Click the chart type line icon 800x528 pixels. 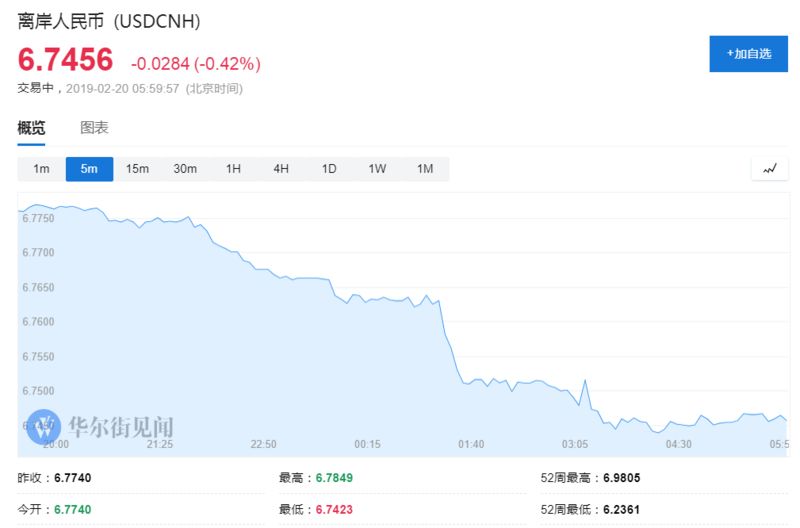(x=769, y=169)
